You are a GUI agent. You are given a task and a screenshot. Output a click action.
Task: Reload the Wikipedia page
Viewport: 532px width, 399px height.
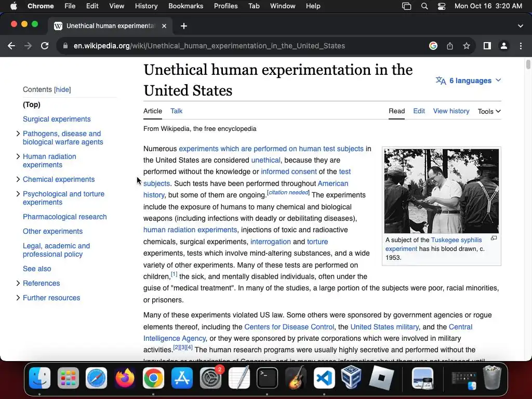coord(45,46)
